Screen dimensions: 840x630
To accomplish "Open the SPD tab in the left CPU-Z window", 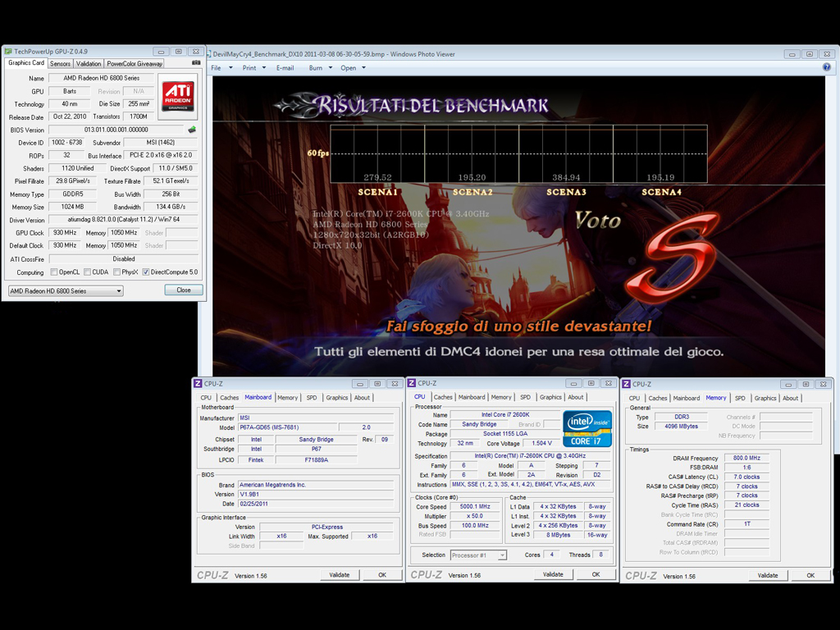I will click(312, 398).
